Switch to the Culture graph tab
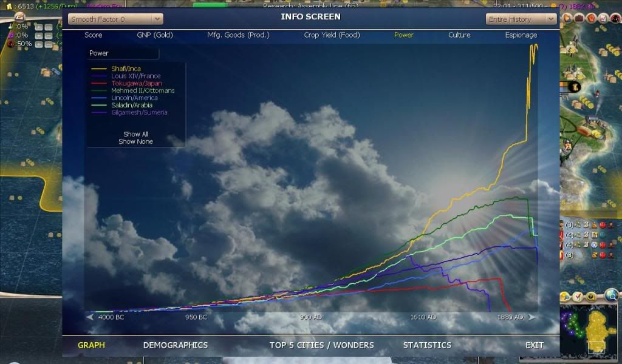The width and height of the screenshot is (622, 364). (x=459, y=35)
